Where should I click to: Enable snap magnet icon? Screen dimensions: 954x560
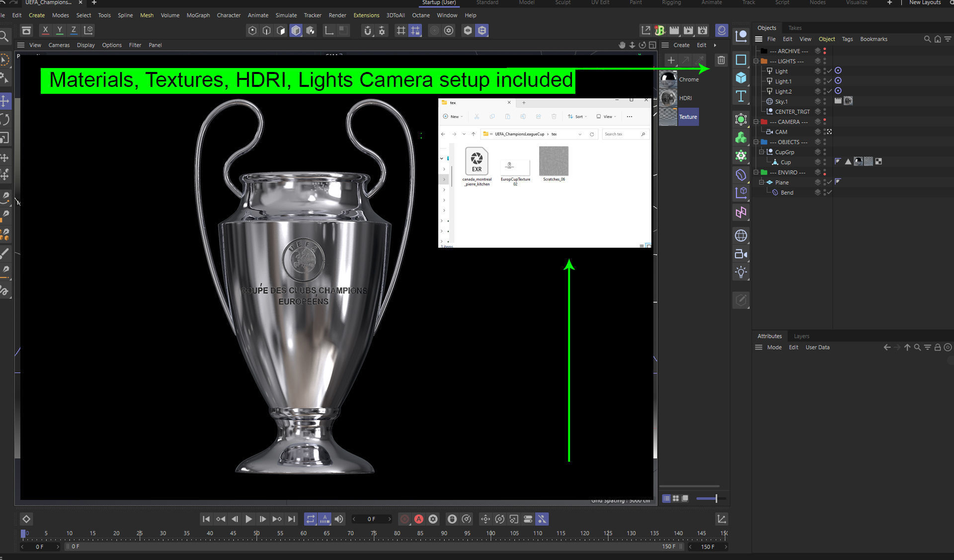[x=368, y=31]
